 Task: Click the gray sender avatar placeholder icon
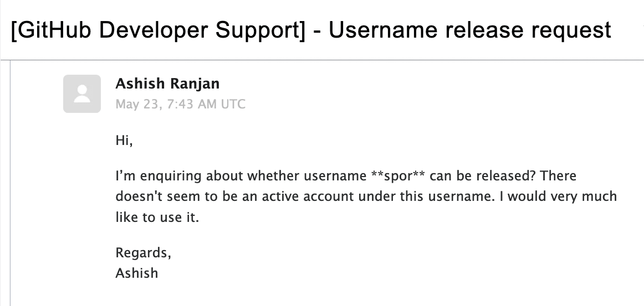pos(81,94)
